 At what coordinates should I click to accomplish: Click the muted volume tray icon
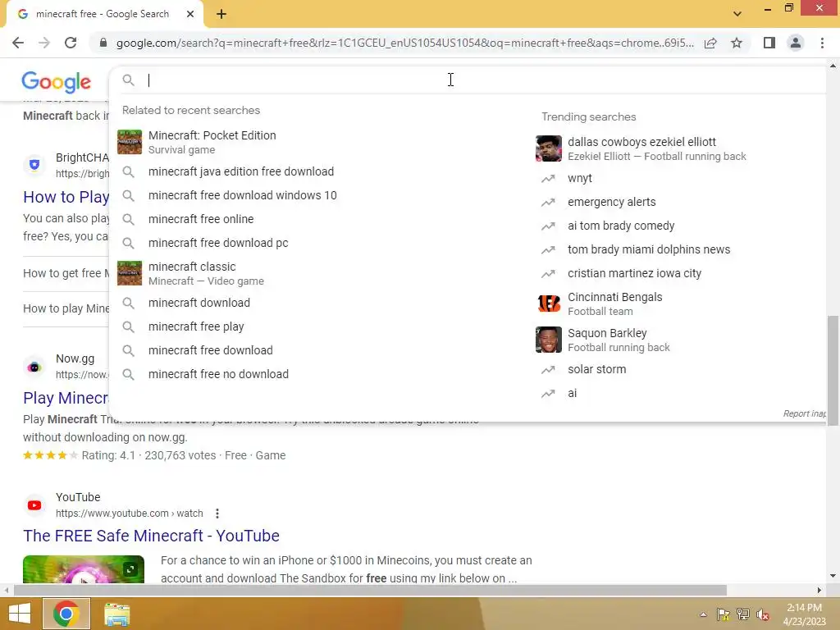tap(762, 614)
